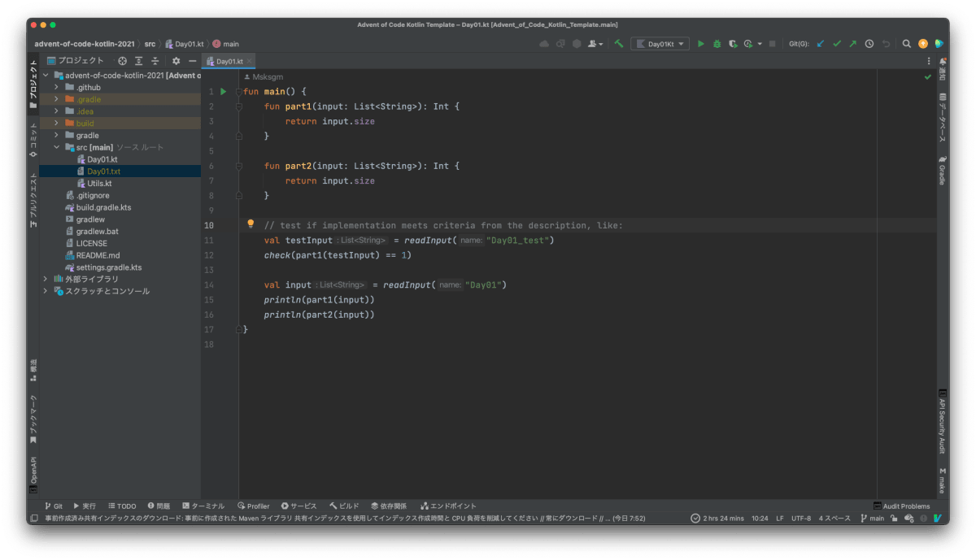The image size is (976, 560).
Task: Collapse the src [main] source folder
Action: point(56,148)
